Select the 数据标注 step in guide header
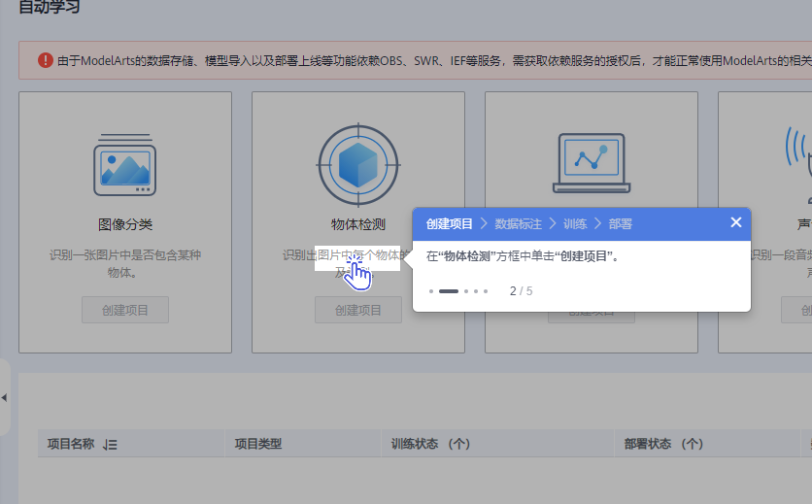 [518, 223]
